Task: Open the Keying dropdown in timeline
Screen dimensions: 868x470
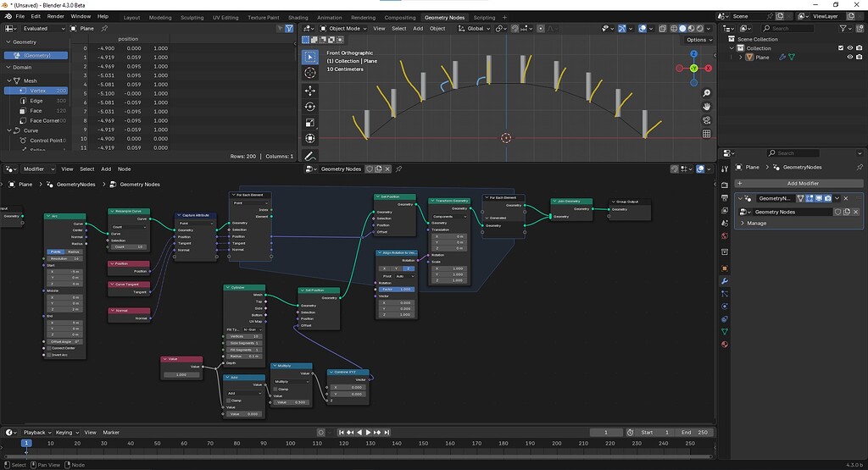Action: tap(68, 433)
